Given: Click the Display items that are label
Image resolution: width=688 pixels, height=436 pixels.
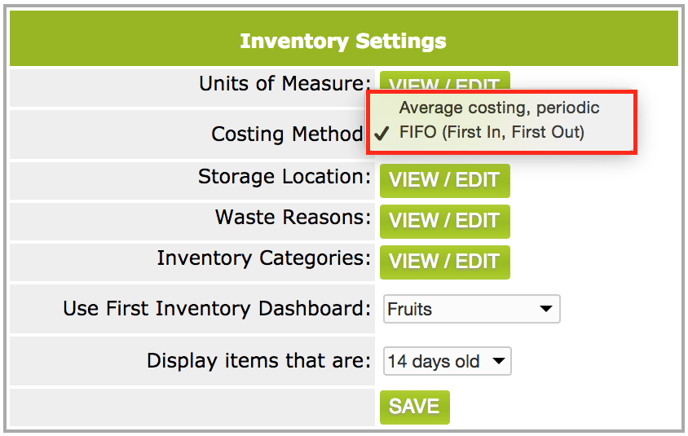Looking at the screenshot, I should (x=259, y=361).
